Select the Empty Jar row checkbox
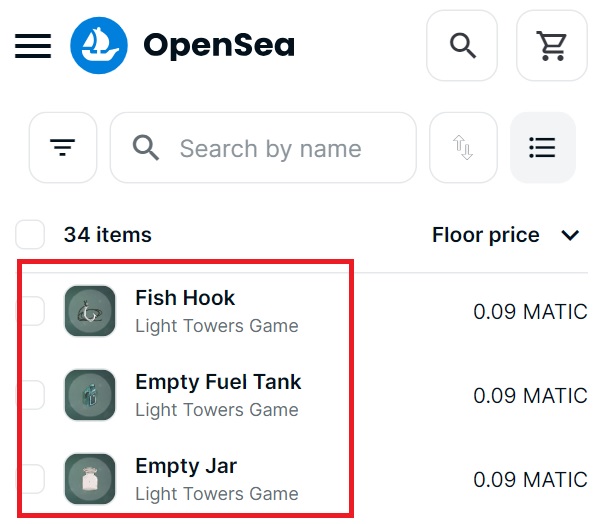The height and width of the screenshot is (524, 608). (x=31, y=479)
